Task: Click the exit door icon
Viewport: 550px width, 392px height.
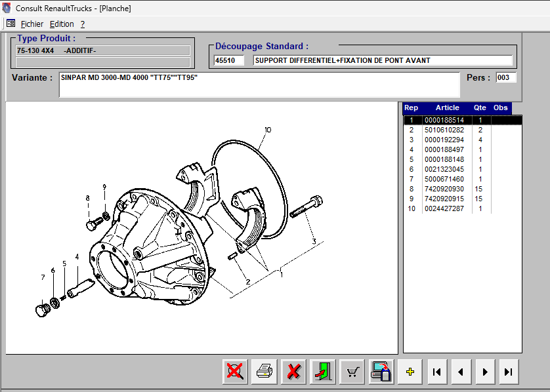Action: (x=322, y=372)
